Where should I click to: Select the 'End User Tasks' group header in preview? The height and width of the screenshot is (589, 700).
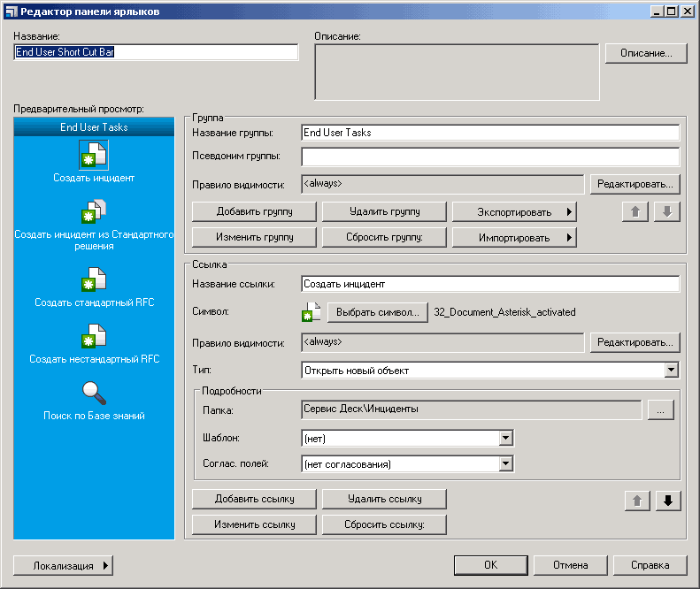point(94,127)
